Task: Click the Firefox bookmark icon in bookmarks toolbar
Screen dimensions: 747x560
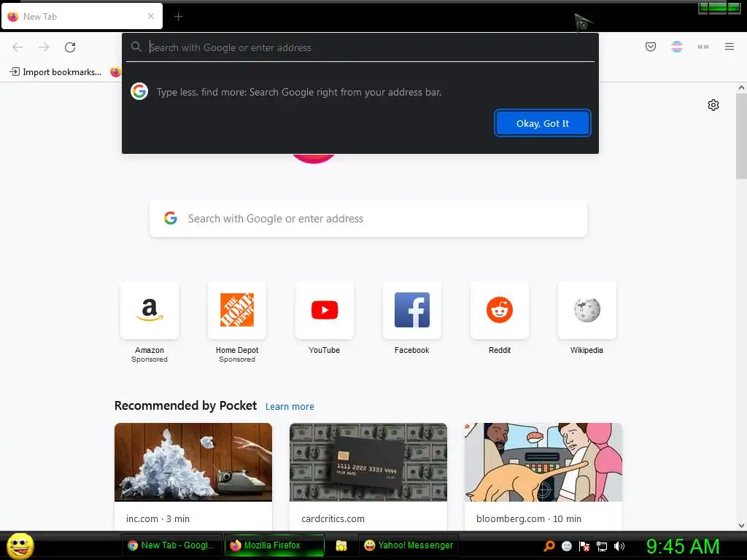Action: click(x=115, y=72)
